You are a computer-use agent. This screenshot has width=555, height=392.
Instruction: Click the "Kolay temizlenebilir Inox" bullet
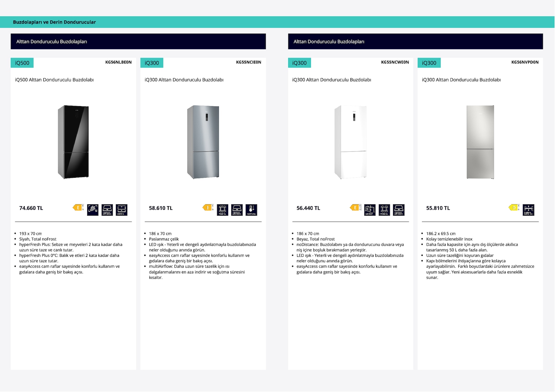(450, 239)
